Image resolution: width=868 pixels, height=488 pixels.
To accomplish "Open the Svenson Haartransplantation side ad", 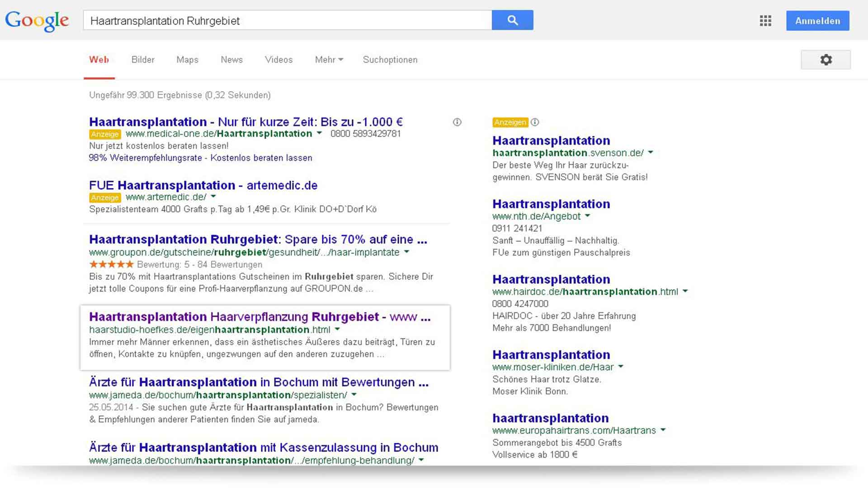I will point(551,141).
